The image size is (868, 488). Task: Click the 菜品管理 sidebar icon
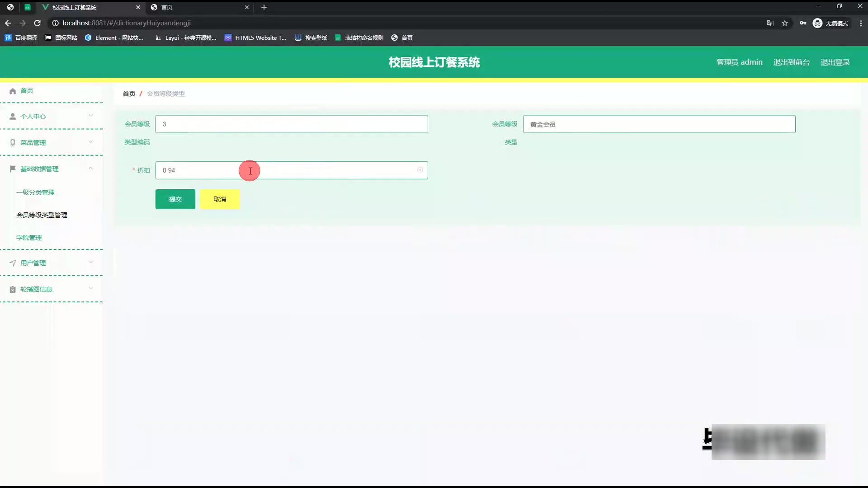[13, 143]
